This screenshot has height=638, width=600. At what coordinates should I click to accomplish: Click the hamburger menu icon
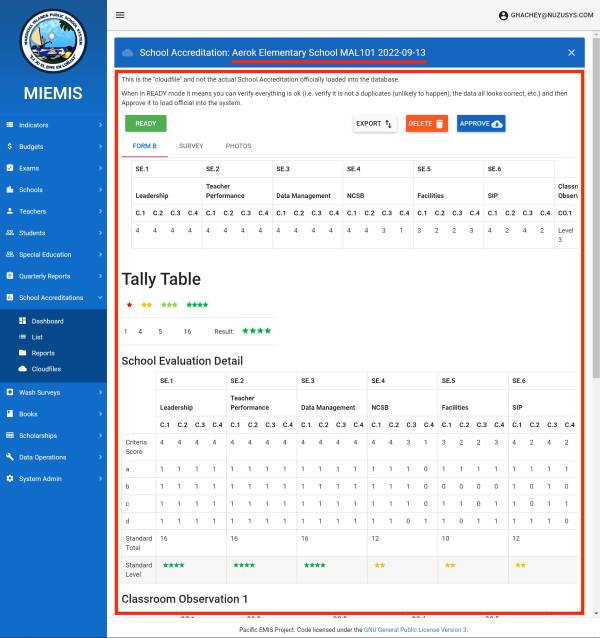point(120,15)
